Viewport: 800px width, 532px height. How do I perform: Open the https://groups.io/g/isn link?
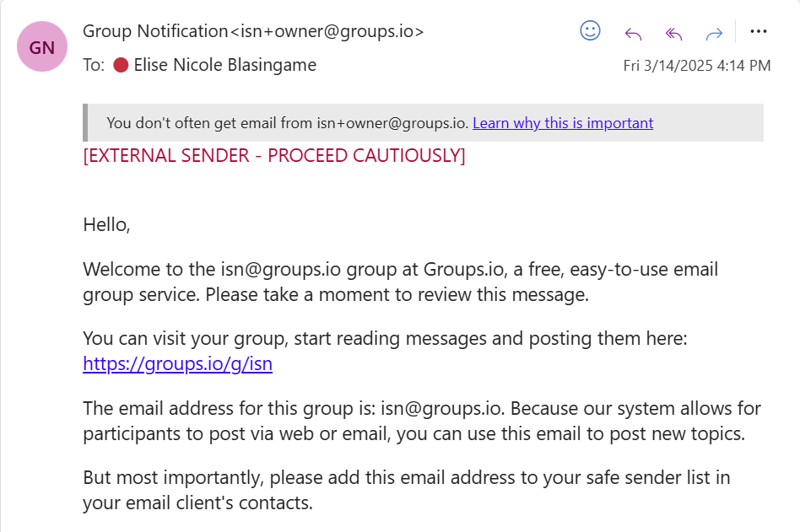177,364
